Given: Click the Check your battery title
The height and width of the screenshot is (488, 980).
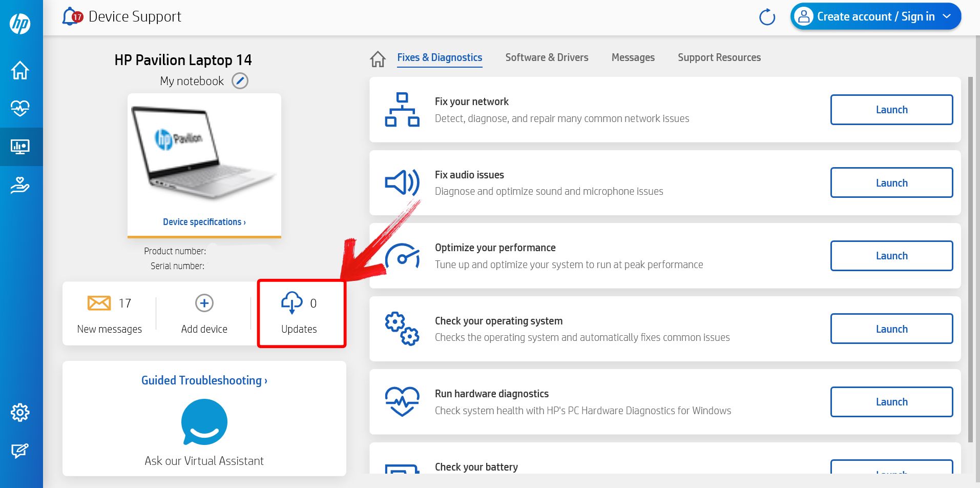Looking at the screenshot, I should pyautogui.click(x=476, y=467).
